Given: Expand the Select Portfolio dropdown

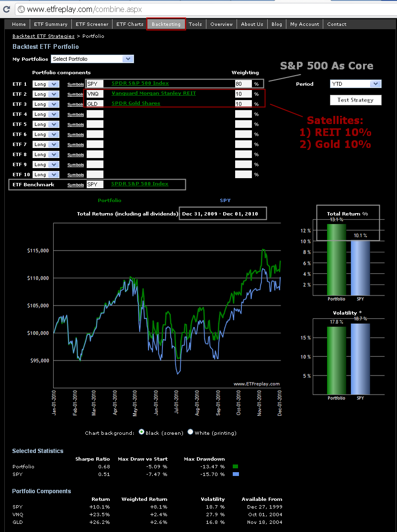Looking at the screenshot, I should [x=92, y=59].
